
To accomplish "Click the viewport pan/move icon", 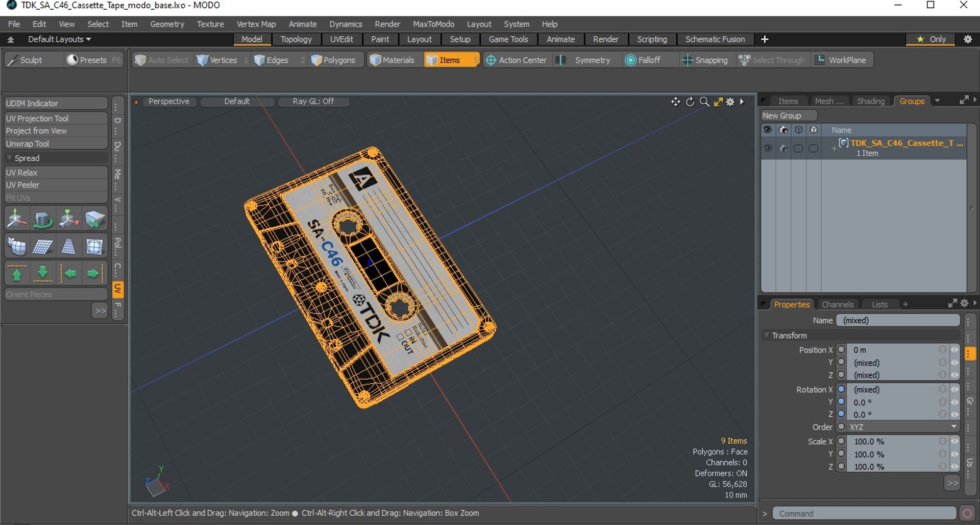I will coord(676,102).
